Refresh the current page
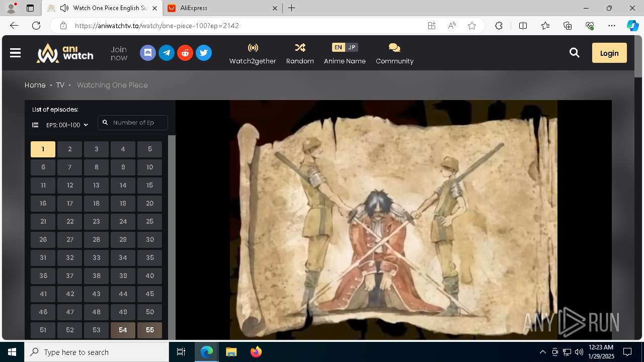 click(x=36, y=26)
